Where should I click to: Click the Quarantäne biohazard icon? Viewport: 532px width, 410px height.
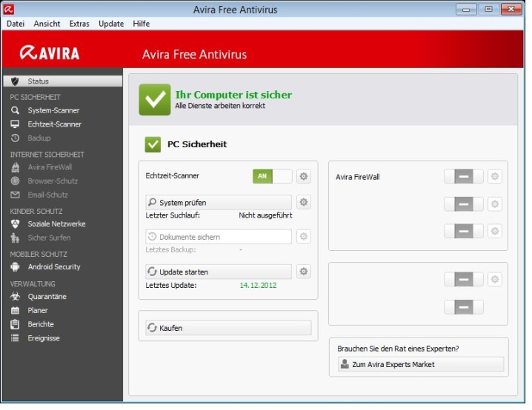pos(15,296)
